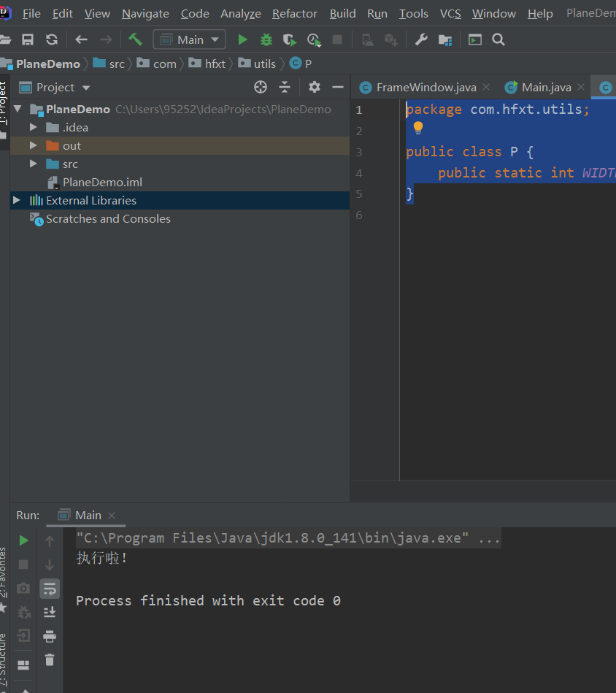Viewport: 616px width, 693px height.
Task: Open the Refactor menu
Action: (x=295, y=14)
